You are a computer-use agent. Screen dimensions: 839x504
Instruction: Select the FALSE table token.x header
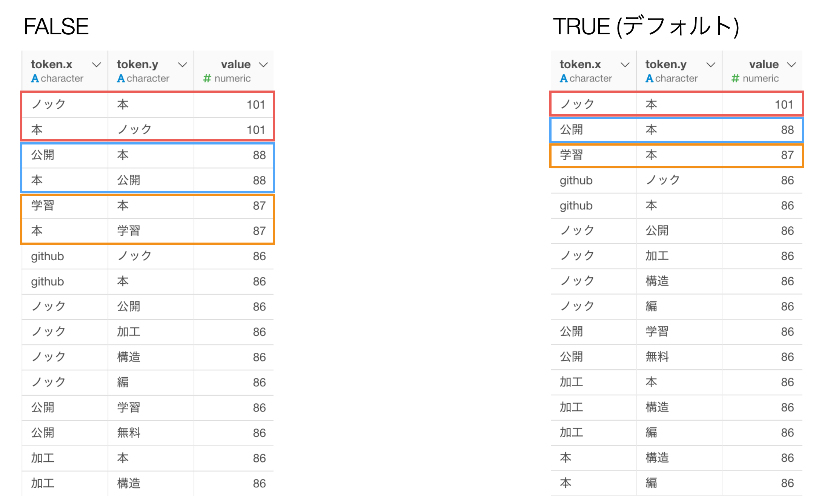pos(52,65)
